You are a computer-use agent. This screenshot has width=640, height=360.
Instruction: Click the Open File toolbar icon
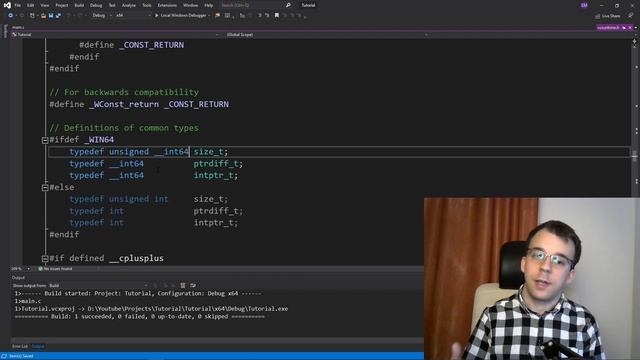coord(43,16)
